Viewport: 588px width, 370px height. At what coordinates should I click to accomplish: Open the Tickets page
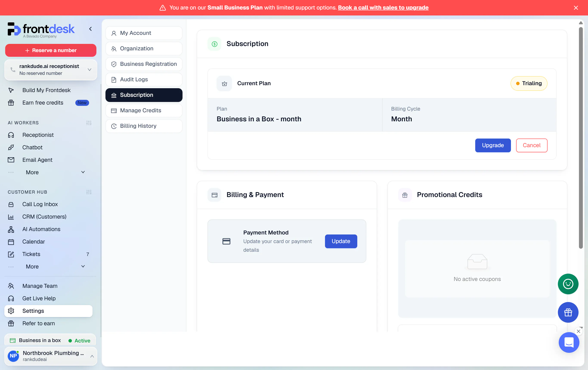48,254
